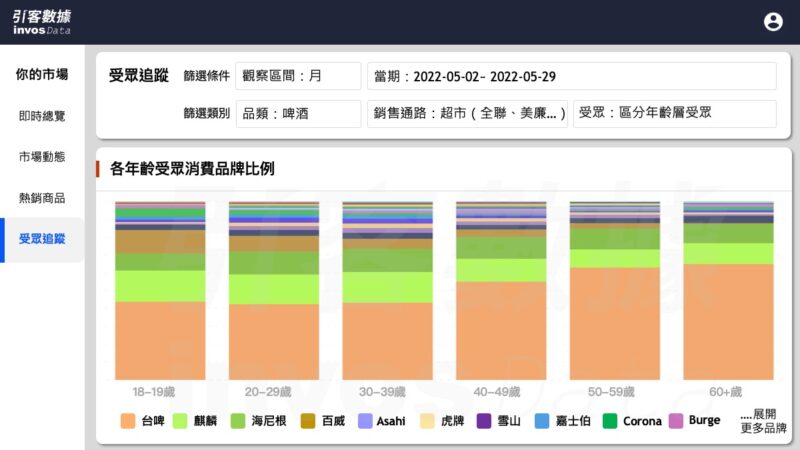
Task: Click the Burge legend icon
Action: (675, 421)
